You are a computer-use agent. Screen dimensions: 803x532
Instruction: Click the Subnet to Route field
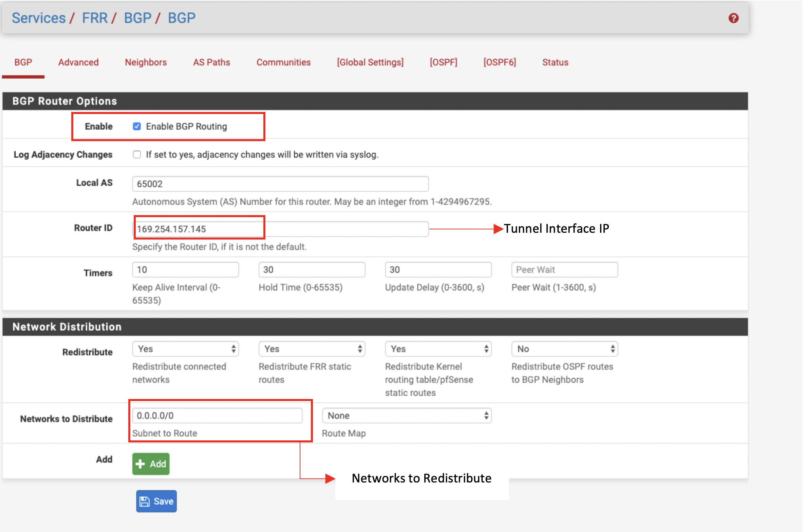(217, 416)
